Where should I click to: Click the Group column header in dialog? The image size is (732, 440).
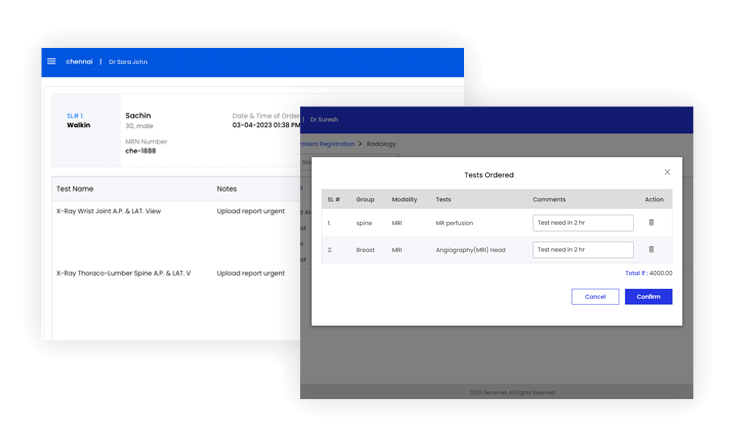(x=365, y=199)
